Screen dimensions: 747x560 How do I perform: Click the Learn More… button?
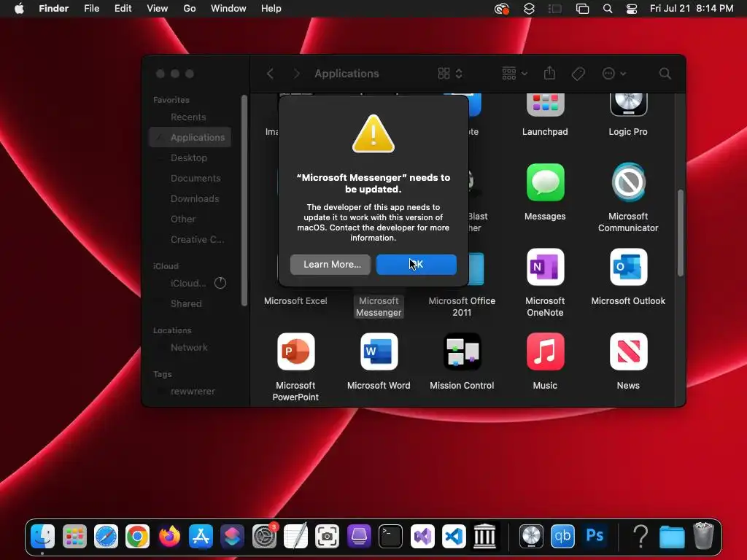330,264
